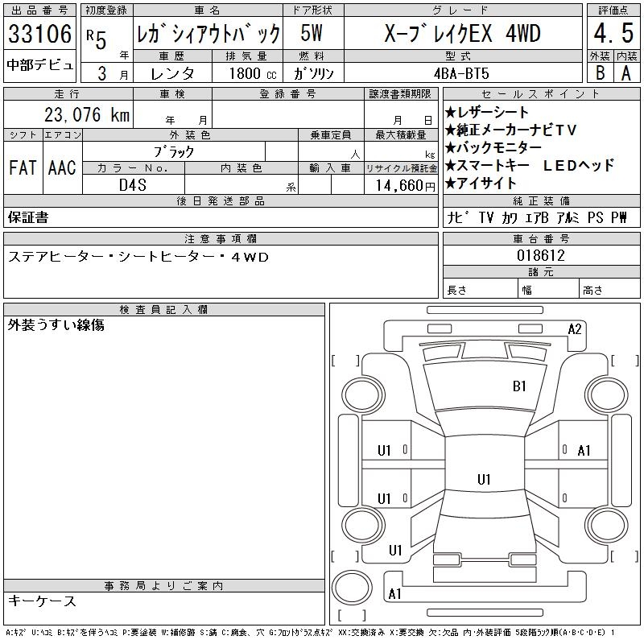The height and width of the screenshot is (644, 644).
Task: Click exterior color ブラック
Action: click(174, 151)
